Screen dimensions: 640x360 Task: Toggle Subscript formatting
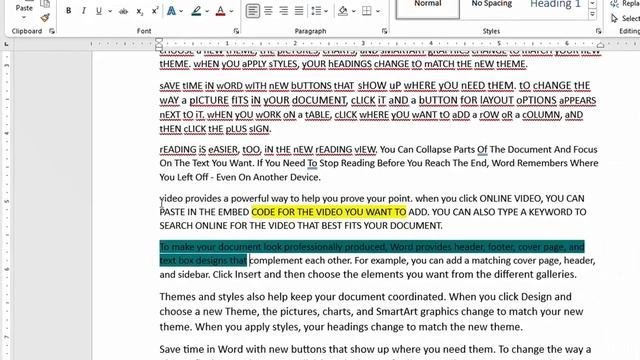point(140,11)
